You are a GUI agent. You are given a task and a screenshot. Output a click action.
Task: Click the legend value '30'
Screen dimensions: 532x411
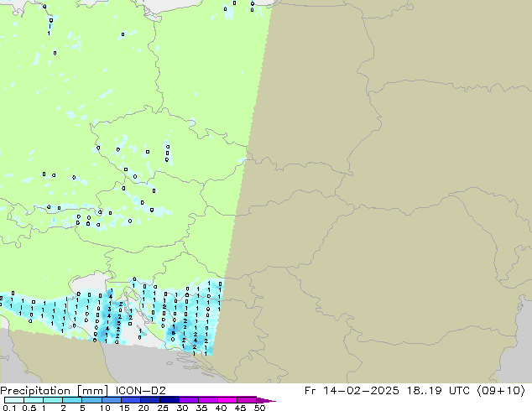182,408
